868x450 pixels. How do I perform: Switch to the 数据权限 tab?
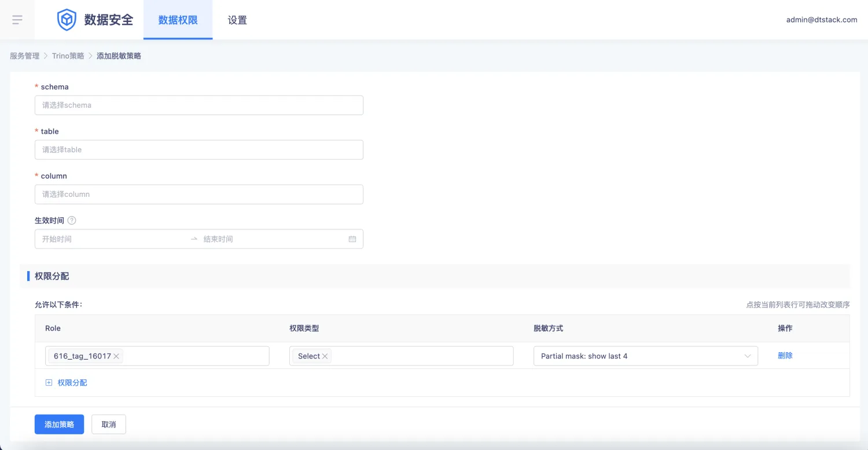(178, 20)
